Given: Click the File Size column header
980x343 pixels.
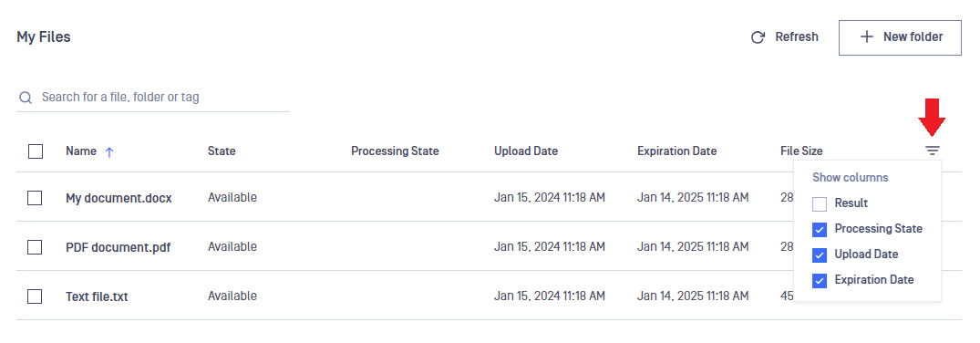Looking at the screenshot, I should click(x=801, y=151).
